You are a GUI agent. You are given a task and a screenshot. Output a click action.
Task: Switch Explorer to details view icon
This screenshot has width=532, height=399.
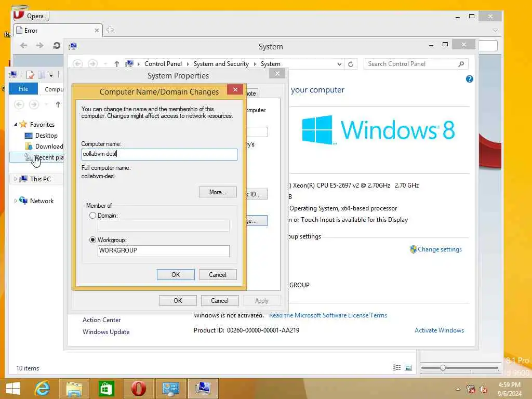pos(396,368)
